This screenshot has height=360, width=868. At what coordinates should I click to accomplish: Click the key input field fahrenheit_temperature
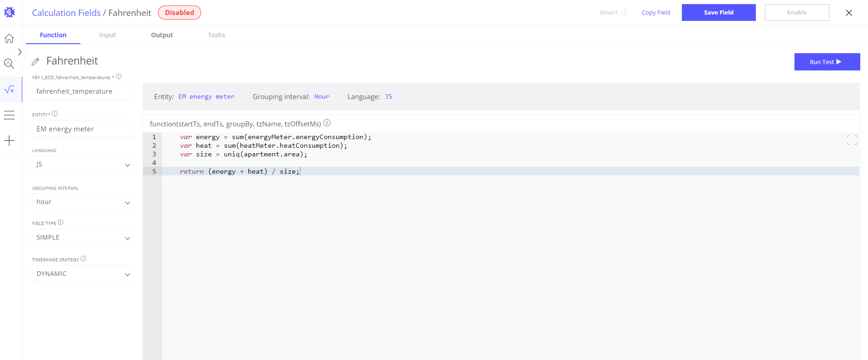[83, 91]
